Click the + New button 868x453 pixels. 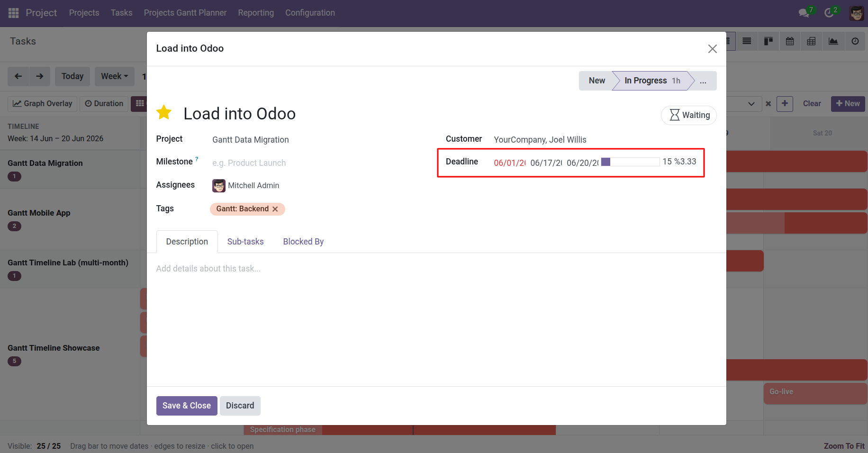848,104
